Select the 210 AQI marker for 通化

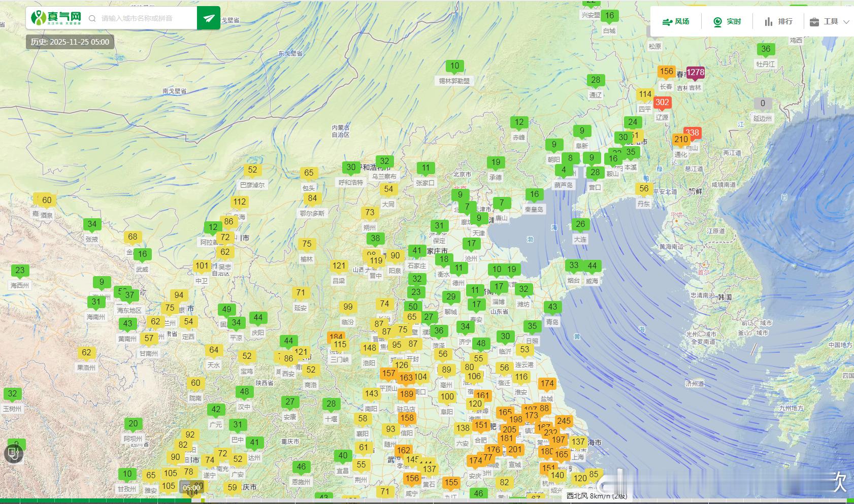coord(681,139)
